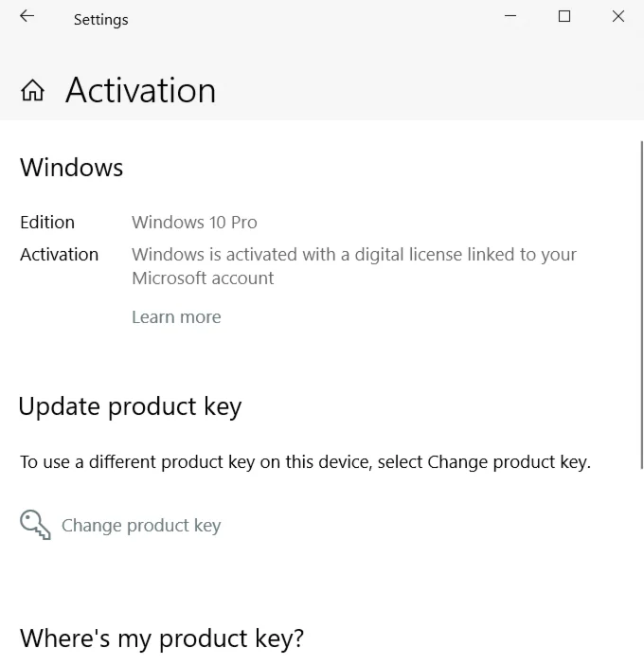Click the Windows section heading
Image resolution: width=644 pixels, height=665 pixels.
(x=72, y=168)
